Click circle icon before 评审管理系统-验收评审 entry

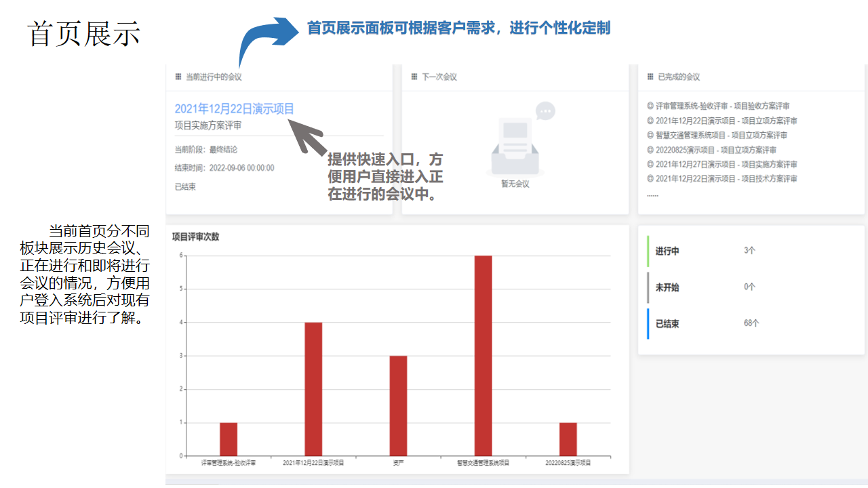pos(650,106)
